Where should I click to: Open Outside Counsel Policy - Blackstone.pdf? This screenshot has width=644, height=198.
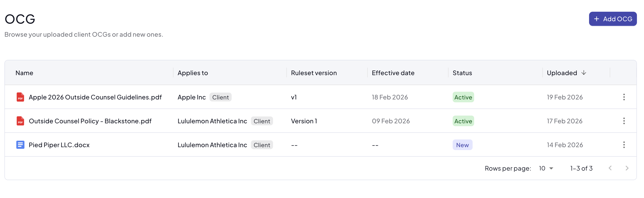click(90, 121)
